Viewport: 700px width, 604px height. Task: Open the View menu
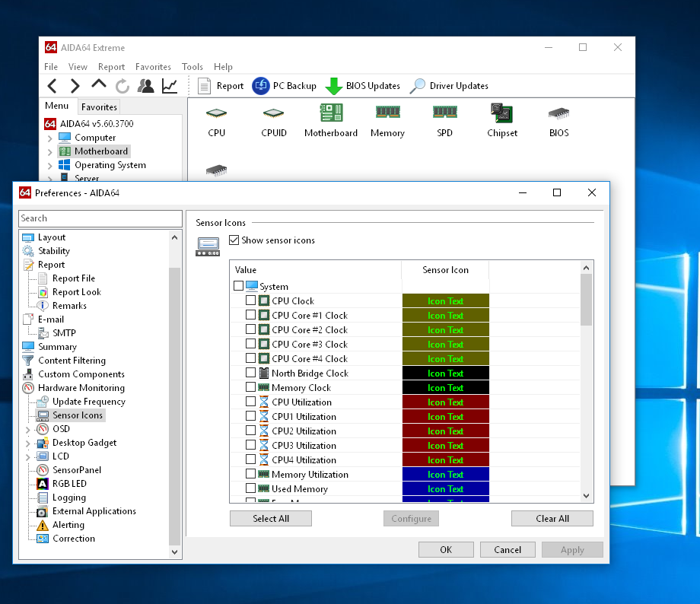coord(78,66)
